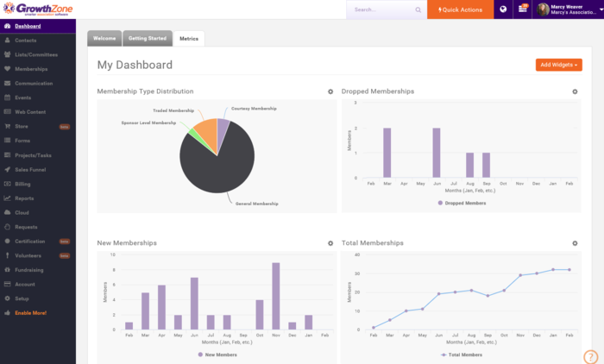Toggle the Total Members legend series
The image size is (604, 364).
coord(461,355)
